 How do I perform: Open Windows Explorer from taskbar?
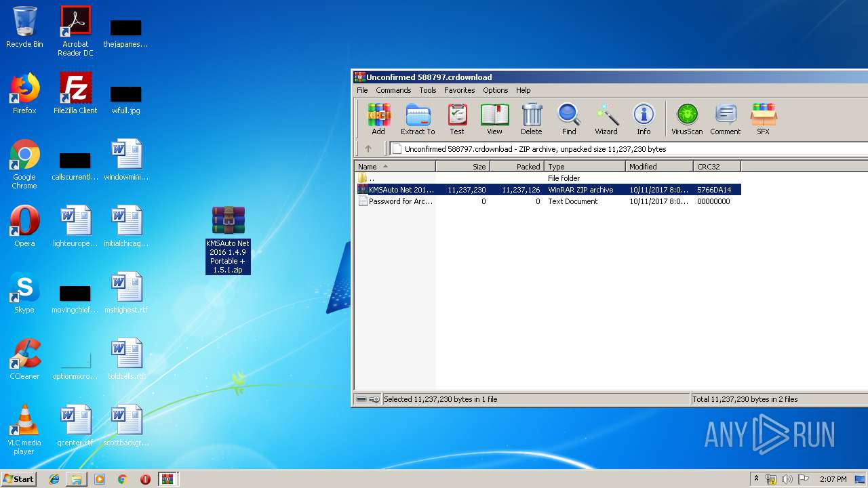[x=77, y=479]
